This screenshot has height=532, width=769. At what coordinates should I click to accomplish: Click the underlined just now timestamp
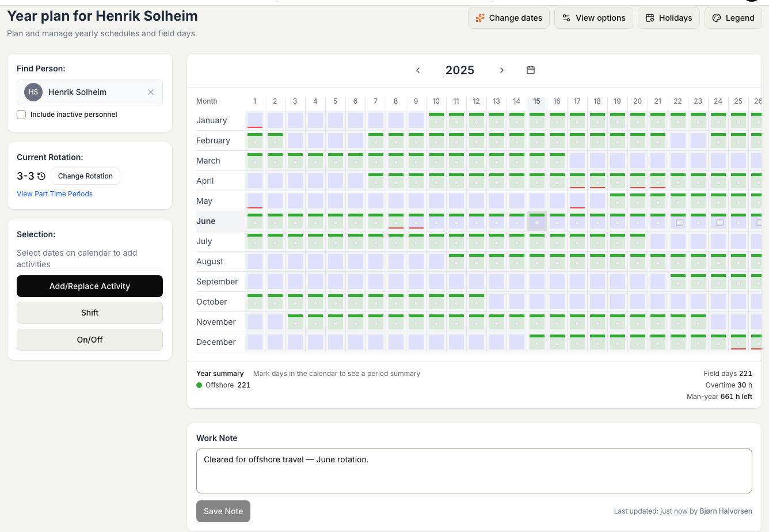(x=674, y=511)
